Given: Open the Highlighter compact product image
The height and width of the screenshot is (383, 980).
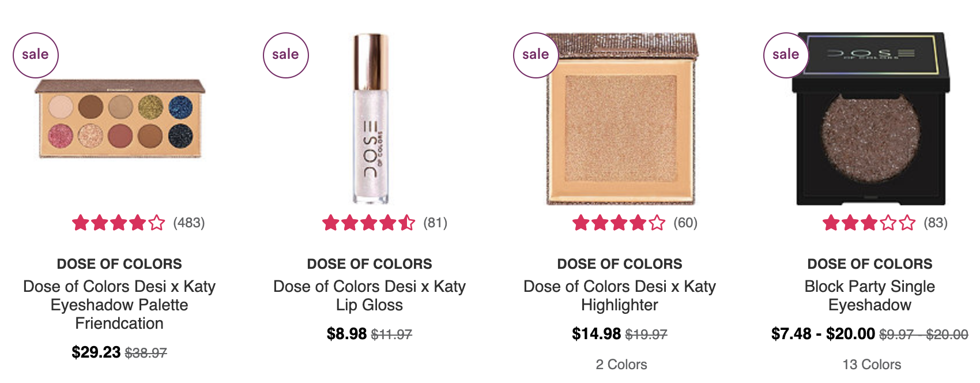Looking at the screenshot, I should (x=621, y=119).
